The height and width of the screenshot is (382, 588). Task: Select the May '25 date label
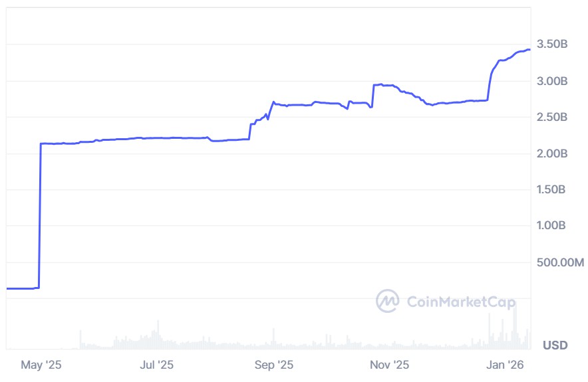click(x=41, y=365)
